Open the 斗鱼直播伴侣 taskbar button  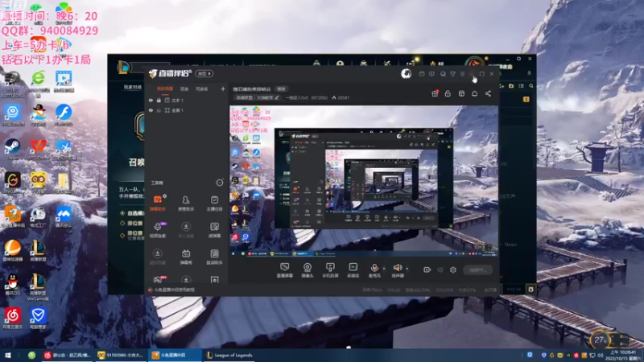tap(175, 356)
